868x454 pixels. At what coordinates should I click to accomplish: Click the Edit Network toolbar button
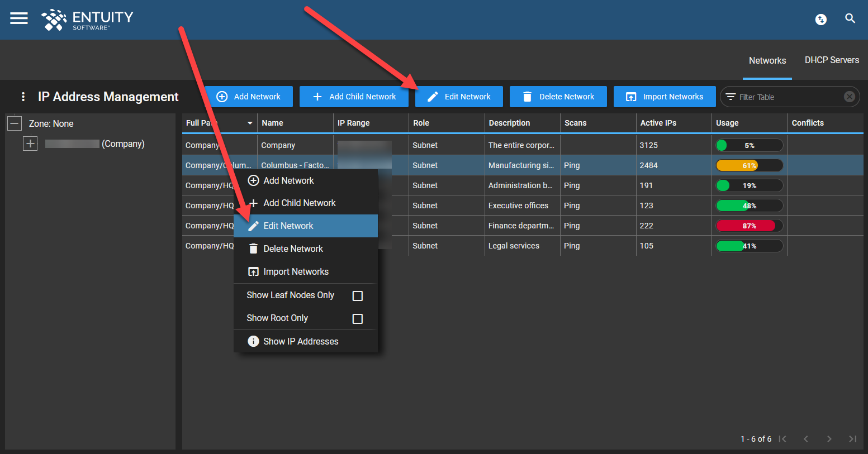point(459,97)
